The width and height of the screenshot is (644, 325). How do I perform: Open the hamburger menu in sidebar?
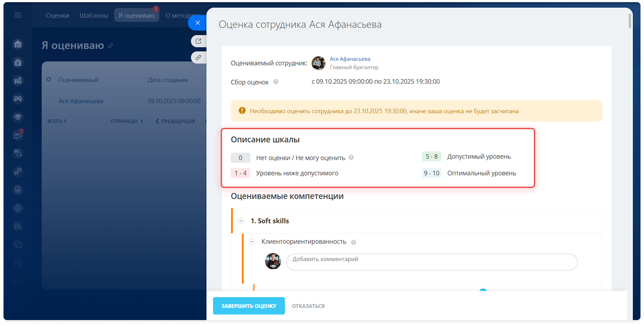(18, 15)
